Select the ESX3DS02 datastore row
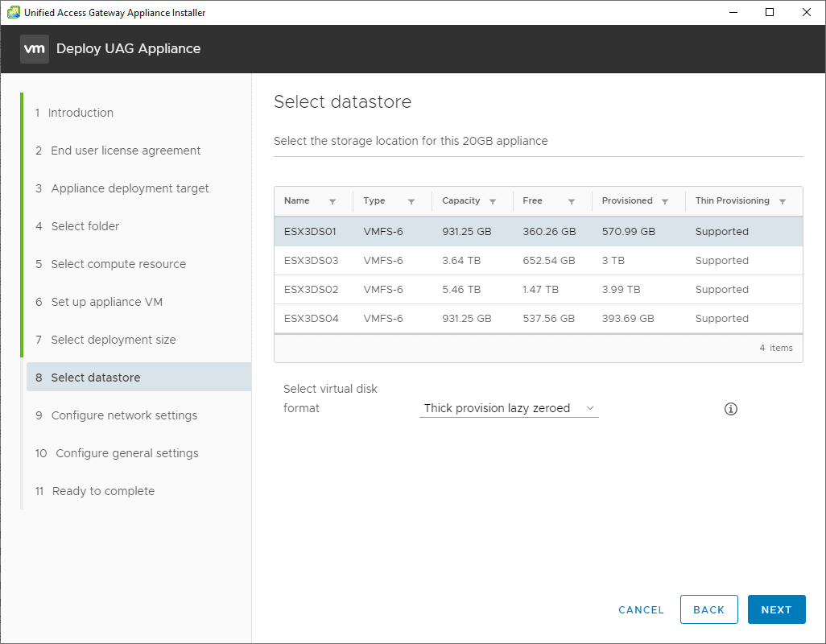 tap(538, 290)
